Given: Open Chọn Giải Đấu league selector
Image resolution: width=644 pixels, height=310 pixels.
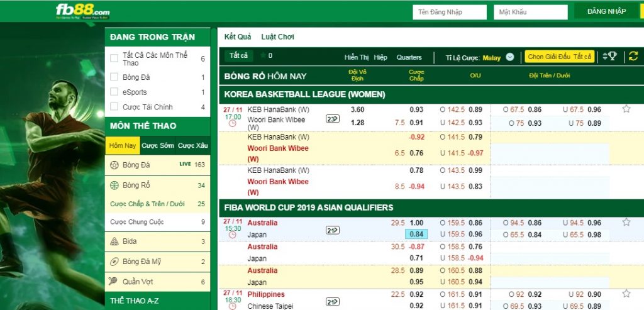Looking at the screenshot, I should [559, 57].
